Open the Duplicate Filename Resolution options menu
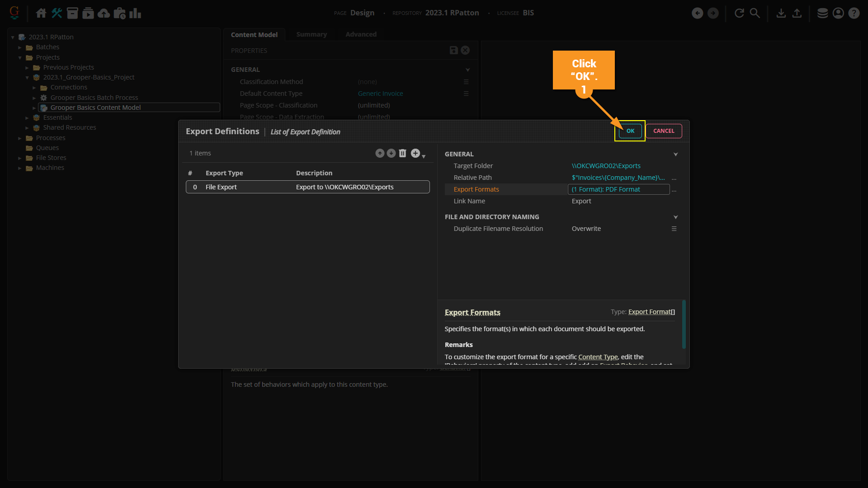This screenshot has height=488, width=868. (674, 229)
